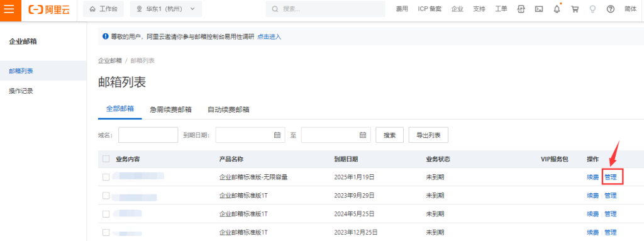
Task: Click 未到期 status in the 2025年1月19日 row
Action: pos(435,177)
